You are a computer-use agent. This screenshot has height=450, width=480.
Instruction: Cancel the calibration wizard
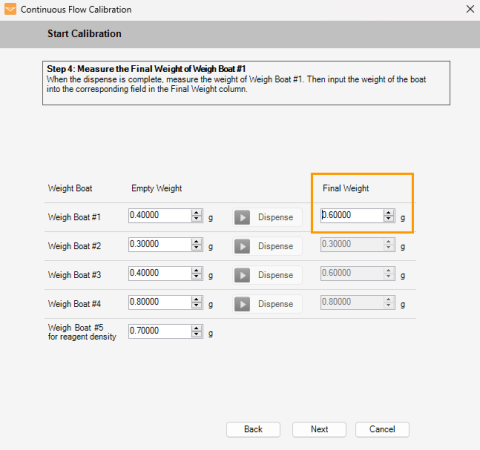click(382, 429)
